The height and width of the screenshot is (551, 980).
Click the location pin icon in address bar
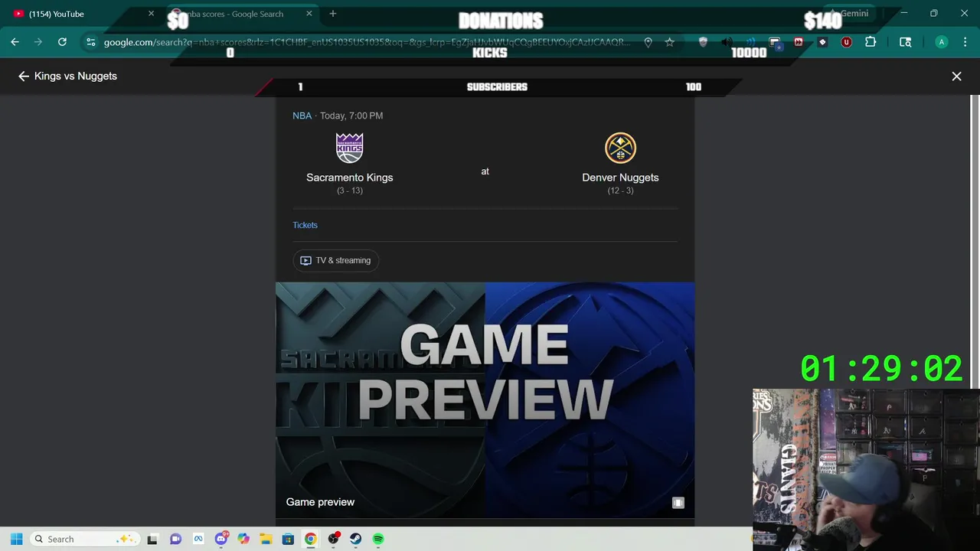(648, 42)
